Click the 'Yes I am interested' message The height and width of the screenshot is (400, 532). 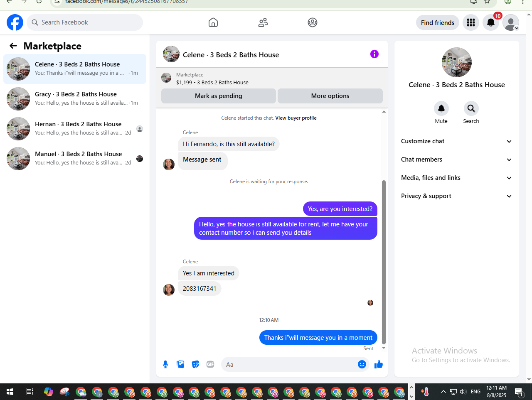pos(209,273)
